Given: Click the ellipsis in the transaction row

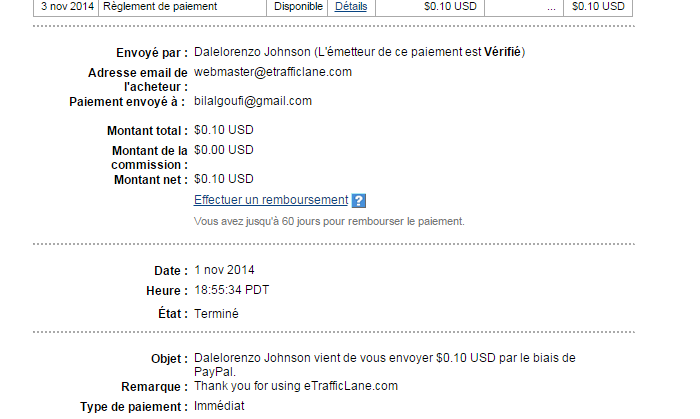Looking at the screenshot, I should click(551, 7).
